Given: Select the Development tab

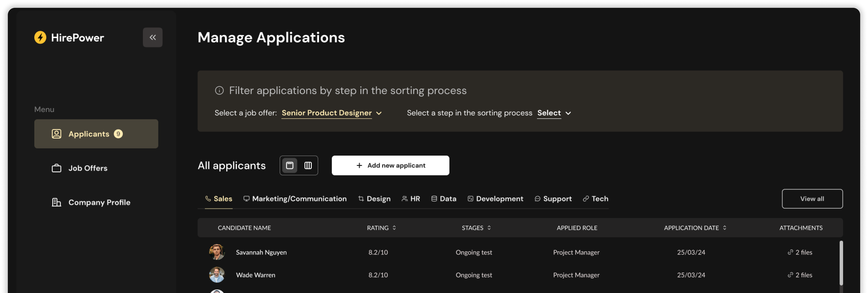Looking at the screenshot, I should coord(495,199).
